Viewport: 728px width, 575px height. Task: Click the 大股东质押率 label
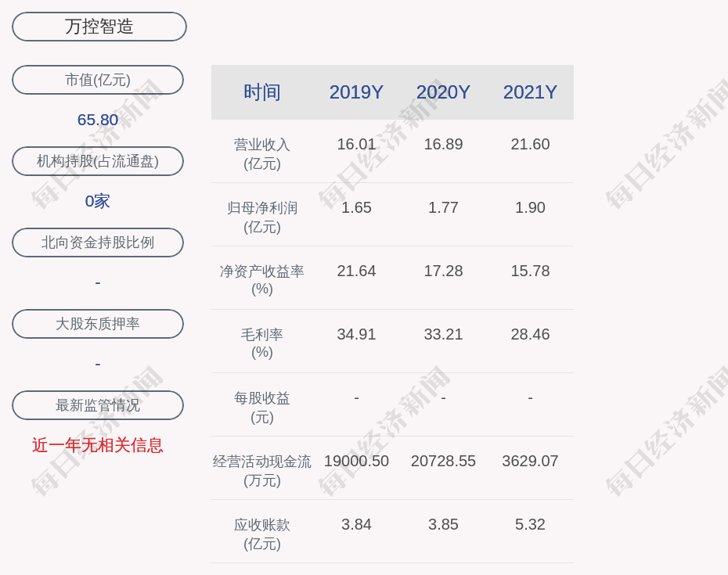[x=98, y=324]
